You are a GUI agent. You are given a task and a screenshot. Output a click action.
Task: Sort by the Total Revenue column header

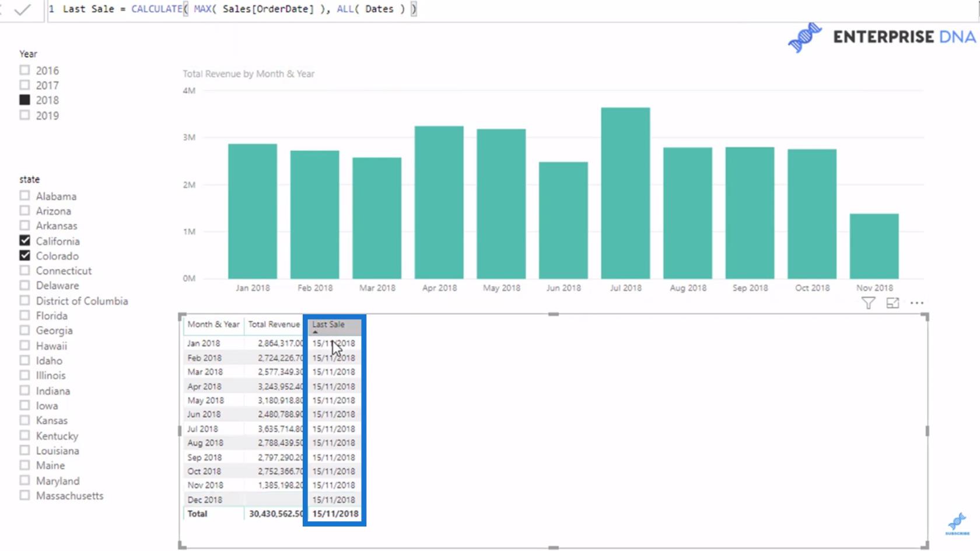click(274, 324)
